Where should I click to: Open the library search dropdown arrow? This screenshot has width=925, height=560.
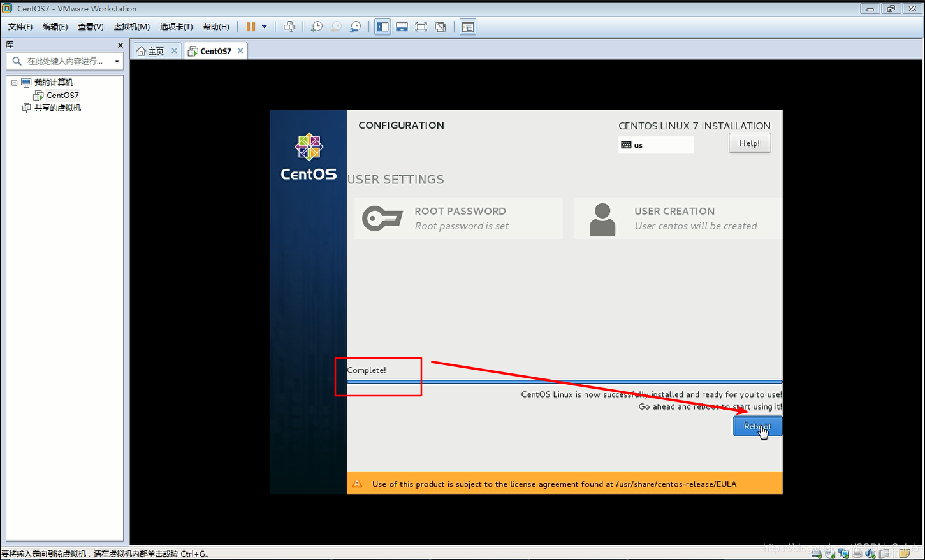coord(117,61)
